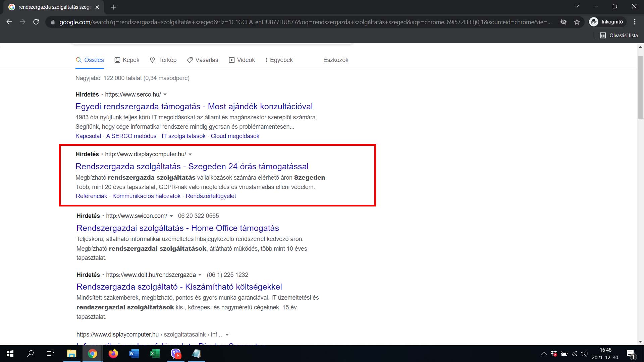Viewport: 644px width, 362px height.
Task: Open Word from the taskbar
Action: (x=134, y=354)
